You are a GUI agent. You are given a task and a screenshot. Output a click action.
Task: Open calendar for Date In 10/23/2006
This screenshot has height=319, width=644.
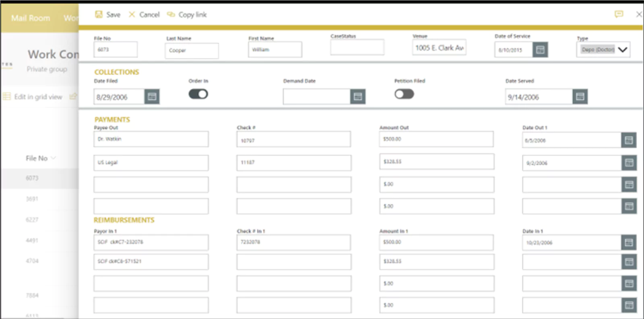coord(629,243)
